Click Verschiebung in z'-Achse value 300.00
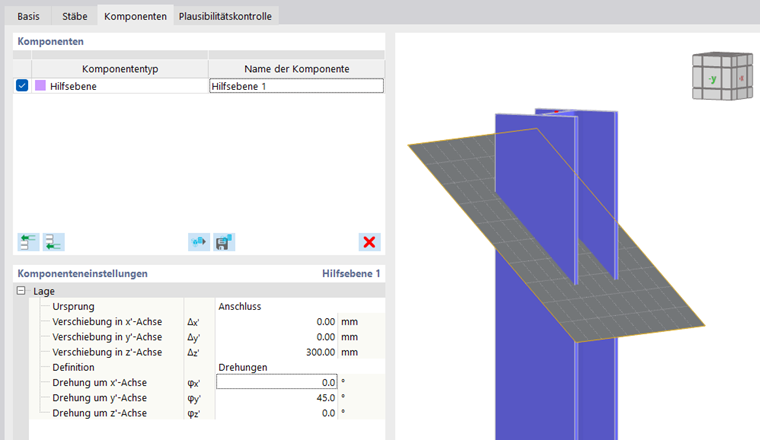The width and height of the screenshot is (760, 440). pos(276,352)
